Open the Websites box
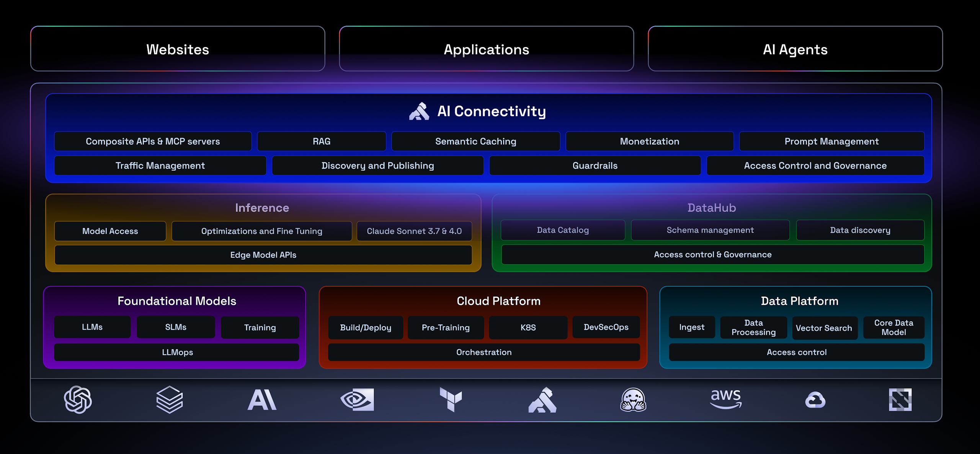980x454 pixels. pyautogui.click(x=178, y=49)
